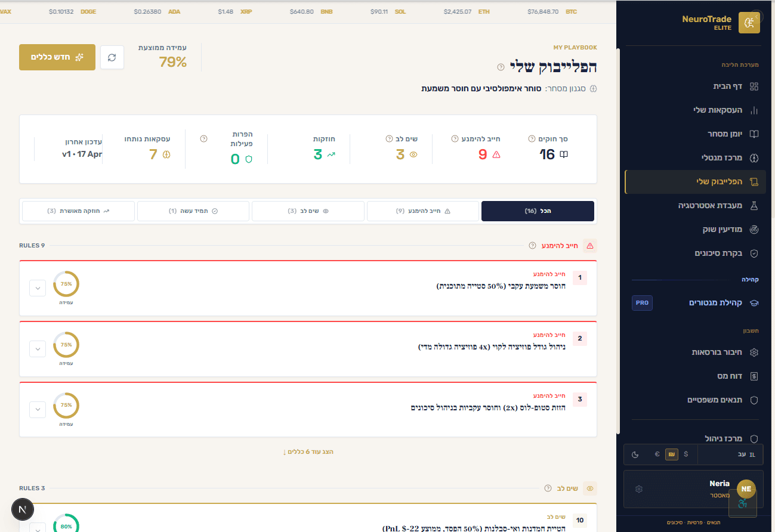The image size is (775, 532).
Task: Click the 79% average compliance value
Action: tap(173, 61)
